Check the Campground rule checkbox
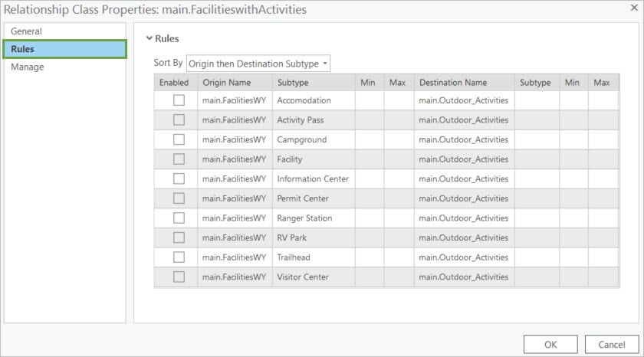This screenshot has height=357, width=644. click(x=179, y=139)
